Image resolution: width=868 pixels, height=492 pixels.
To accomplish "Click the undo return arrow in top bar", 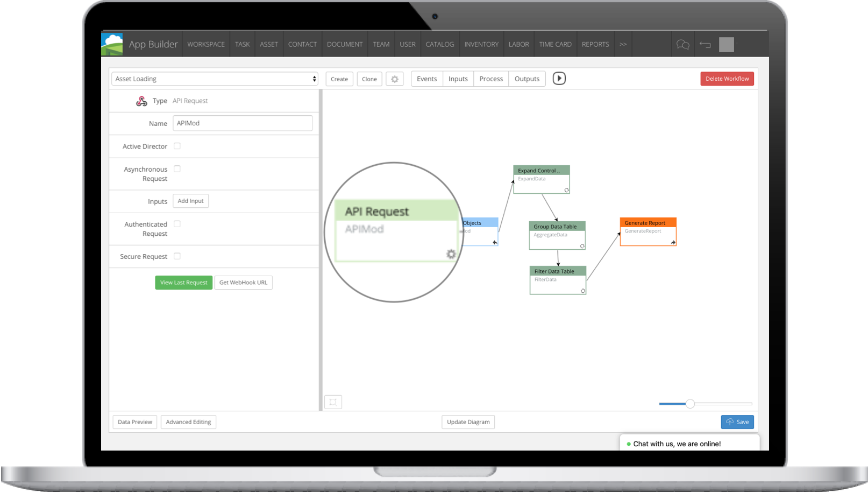I will [x=705, y=45].
